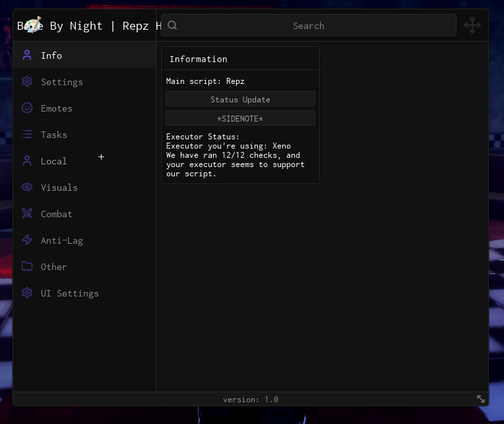Click the 'By Night | Repz' title
The width and height of the screenshot is (504, 424).
(x=100, y=26)
